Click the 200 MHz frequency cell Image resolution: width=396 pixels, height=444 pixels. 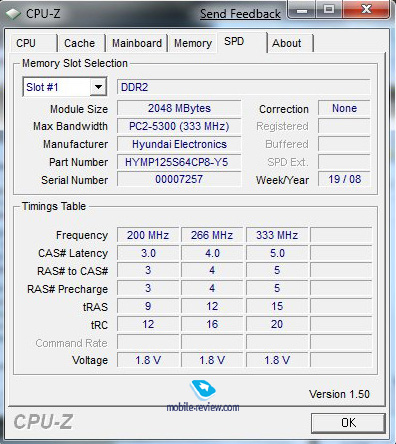click(x=148, y=235)
